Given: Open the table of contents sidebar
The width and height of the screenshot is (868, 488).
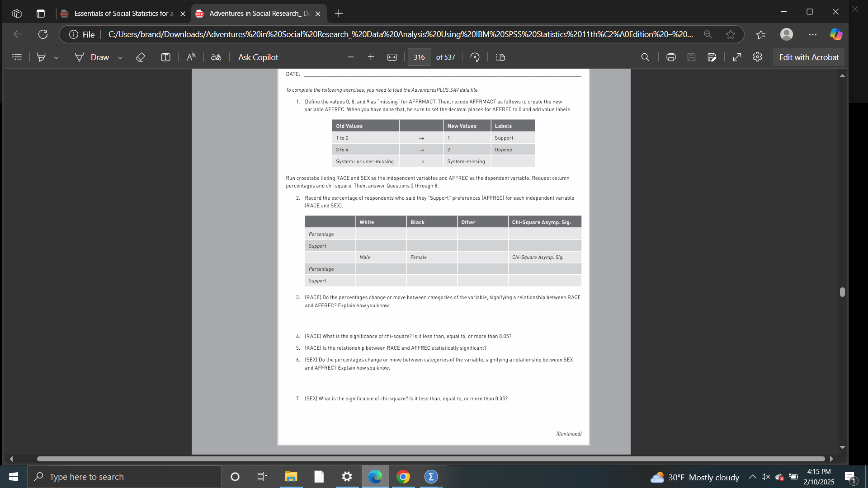Looking at the screenshot, I should click(17, 57).
